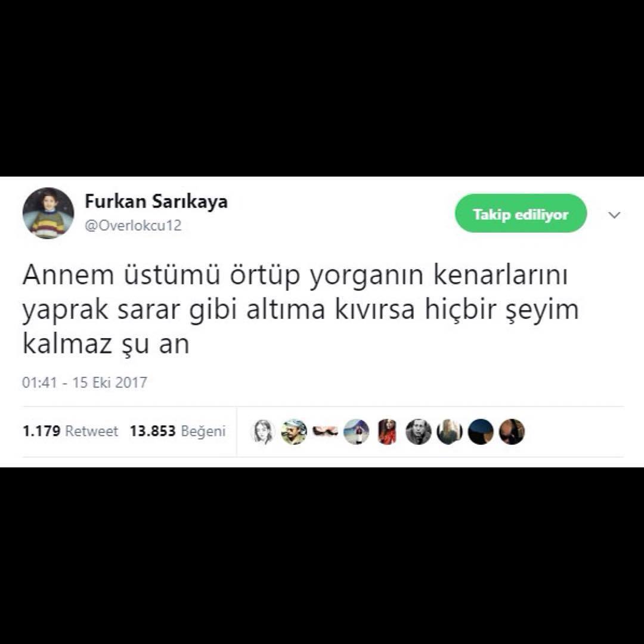Image resolution: width=644 pixels, height=644 pixels.
Task: Open the pencil-sketch woman liker avatar
Action: (x=263, y=432)
